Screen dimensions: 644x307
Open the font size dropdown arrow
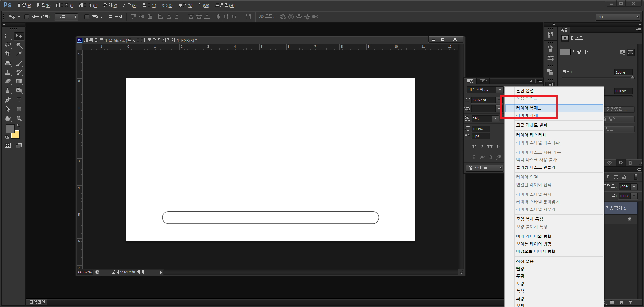[x=499, y=100]
